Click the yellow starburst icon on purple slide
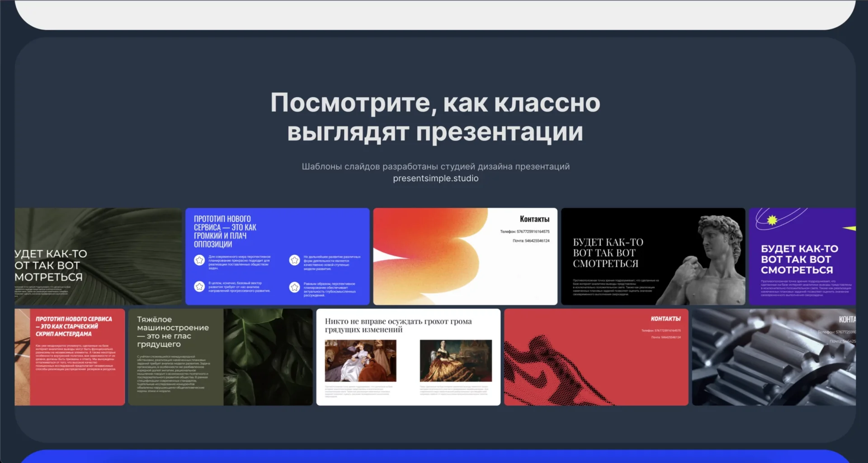868x463 pixels. pos(772,220)
